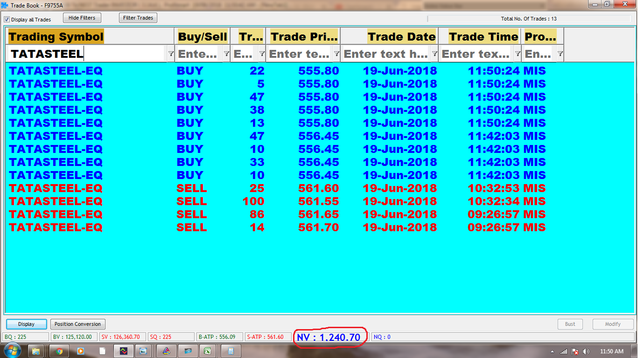Click the B-ATP : 556.09 status field
Viewport: 644px width, 358px height.
pos(220,337)
